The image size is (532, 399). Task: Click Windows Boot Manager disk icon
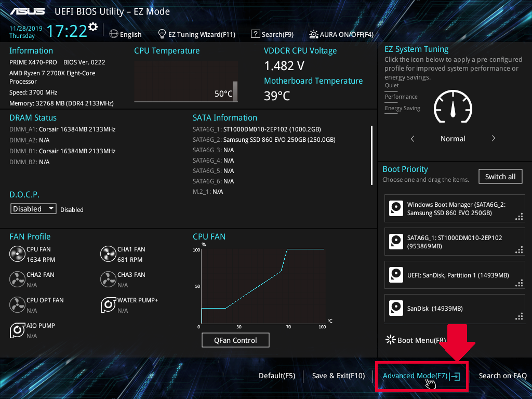[396, 208]
